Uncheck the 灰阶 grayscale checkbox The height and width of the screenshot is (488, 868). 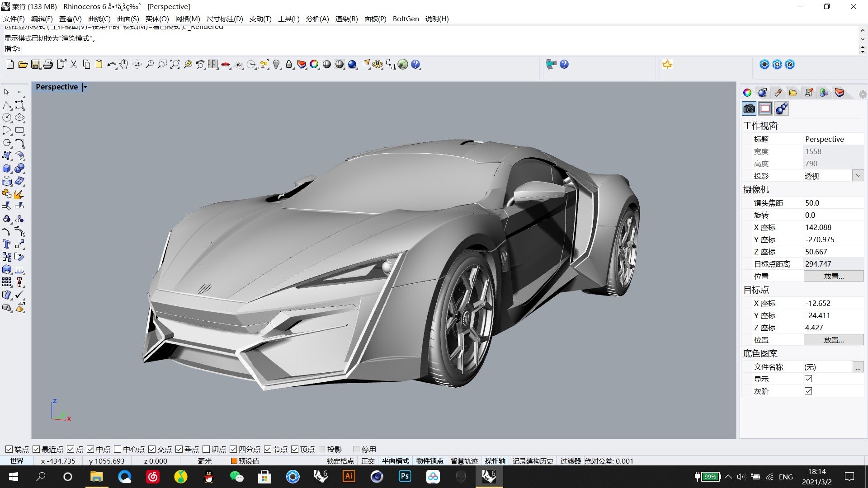808,391
